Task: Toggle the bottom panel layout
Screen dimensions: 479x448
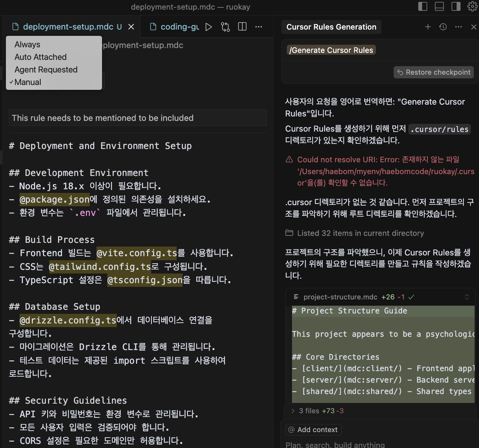Action: point(439,7)
